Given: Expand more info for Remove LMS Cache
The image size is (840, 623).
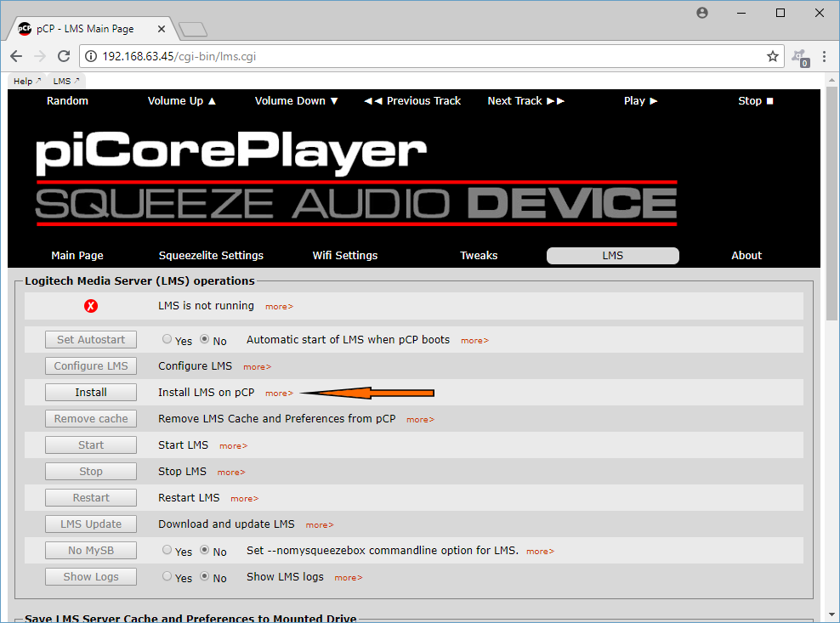Looking at the screenshot, I should pos(420,419).
